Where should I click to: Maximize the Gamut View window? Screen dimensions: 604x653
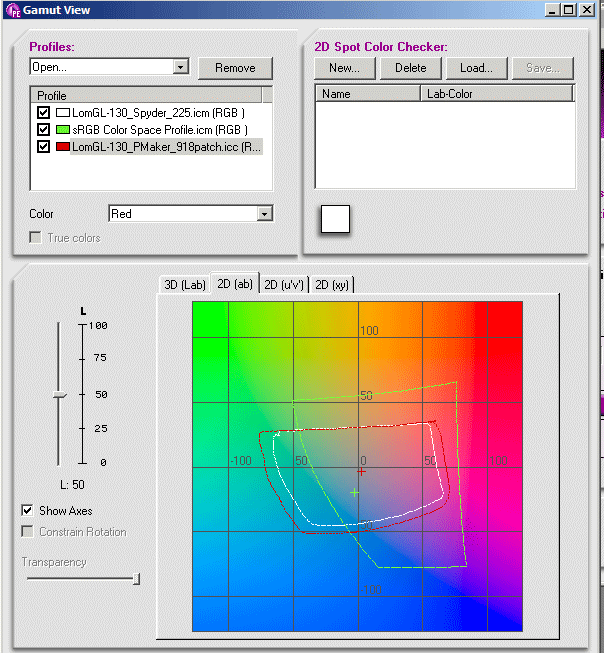click(x=569, y=10)
